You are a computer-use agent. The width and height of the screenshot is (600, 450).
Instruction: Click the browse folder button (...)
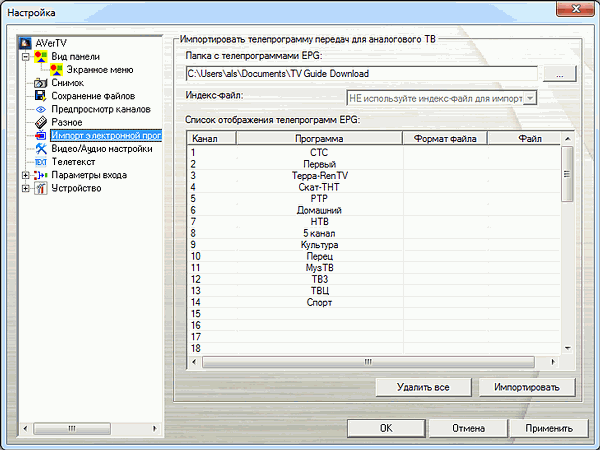point(559,73)
